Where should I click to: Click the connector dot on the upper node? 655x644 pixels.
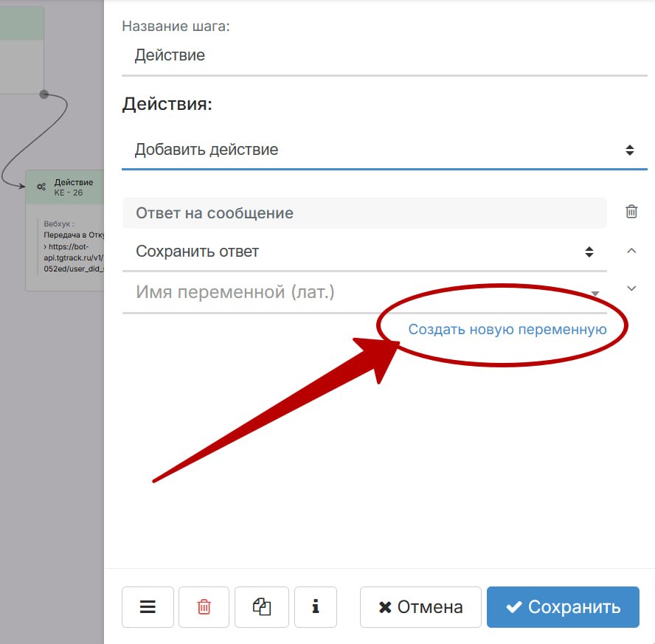point(44,94)
